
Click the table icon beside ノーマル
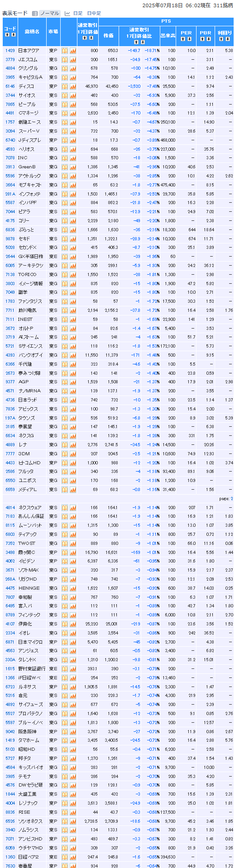coord(35,14)
